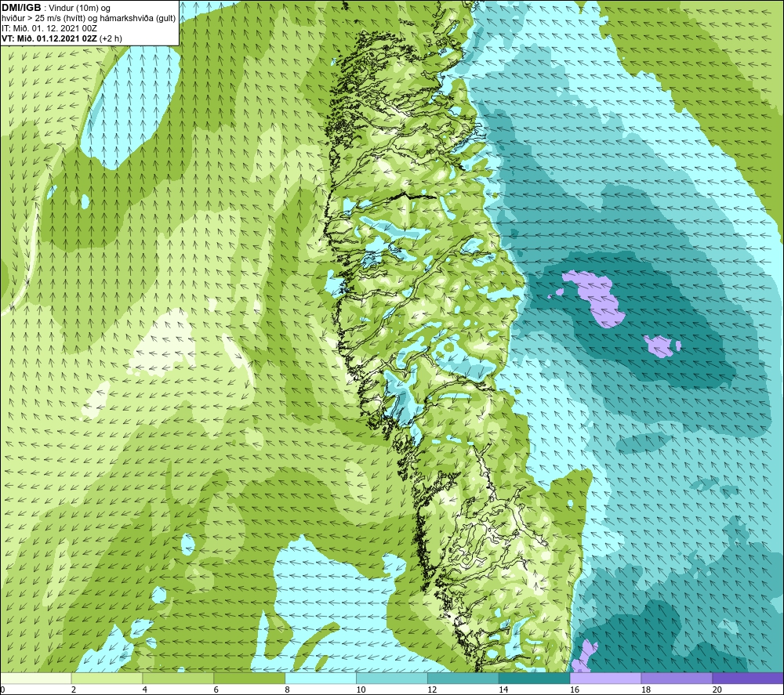Click the legend tick label "18"

tap(645, 690)
